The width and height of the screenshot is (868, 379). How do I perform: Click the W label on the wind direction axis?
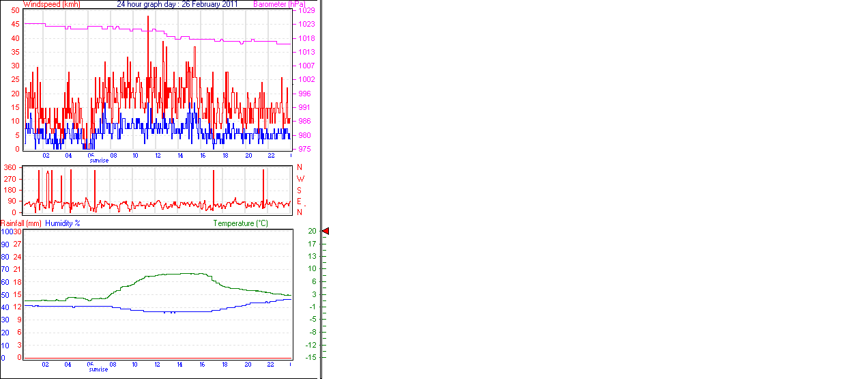pyautogui.click(x=300, y=179)
